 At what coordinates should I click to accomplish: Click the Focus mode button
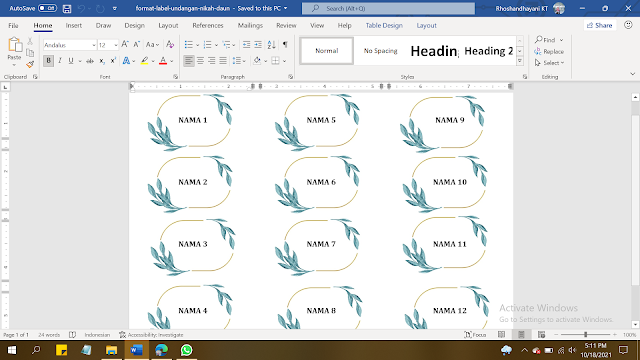(x=475, y=335)
